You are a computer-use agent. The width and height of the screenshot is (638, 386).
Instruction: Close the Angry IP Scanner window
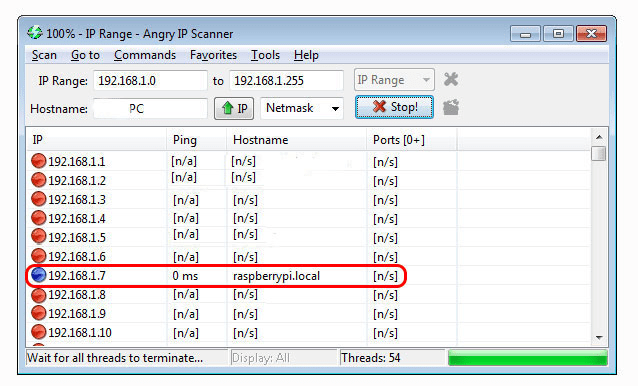[591, 34]
